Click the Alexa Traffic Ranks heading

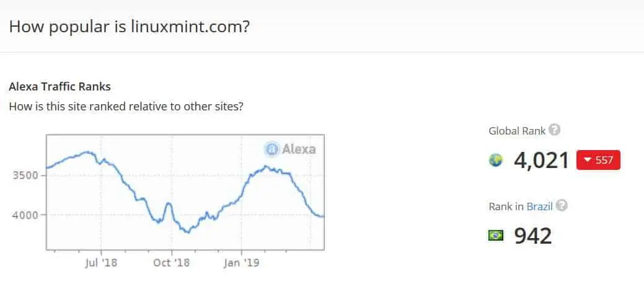(x=60, y=87)
